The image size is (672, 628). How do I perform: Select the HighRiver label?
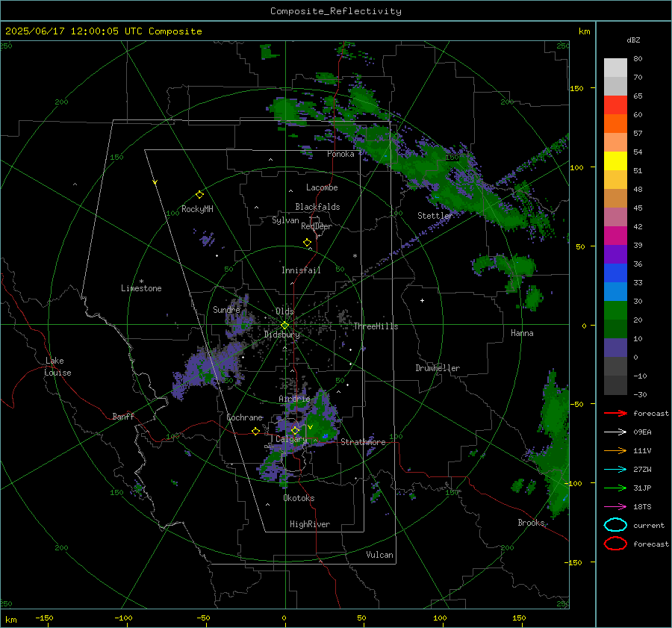310,524
